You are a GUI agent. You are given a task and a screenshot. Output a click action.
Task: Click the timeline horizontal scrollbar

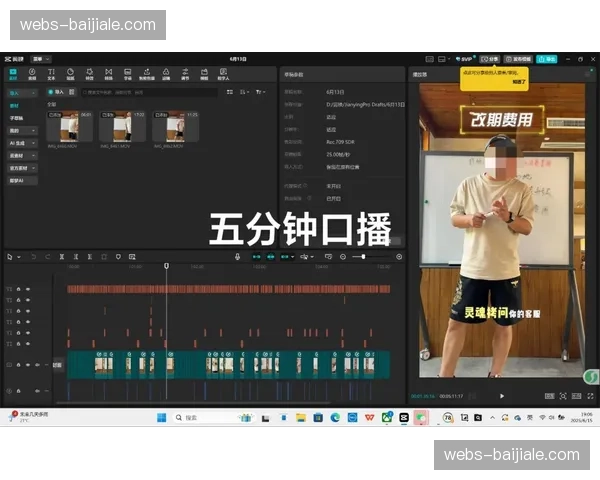[193, 403]
